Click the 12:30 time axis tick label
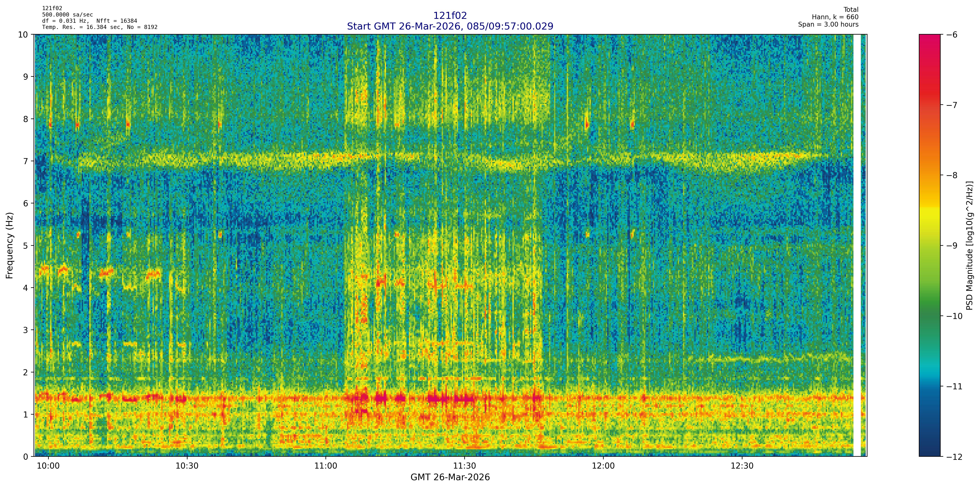The width and height of the screenshot is (980, 488). (742, 466)
